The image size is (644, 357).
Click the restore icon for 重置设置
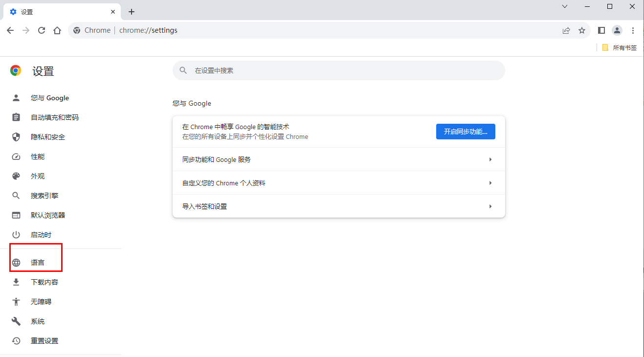click(16, 341)
